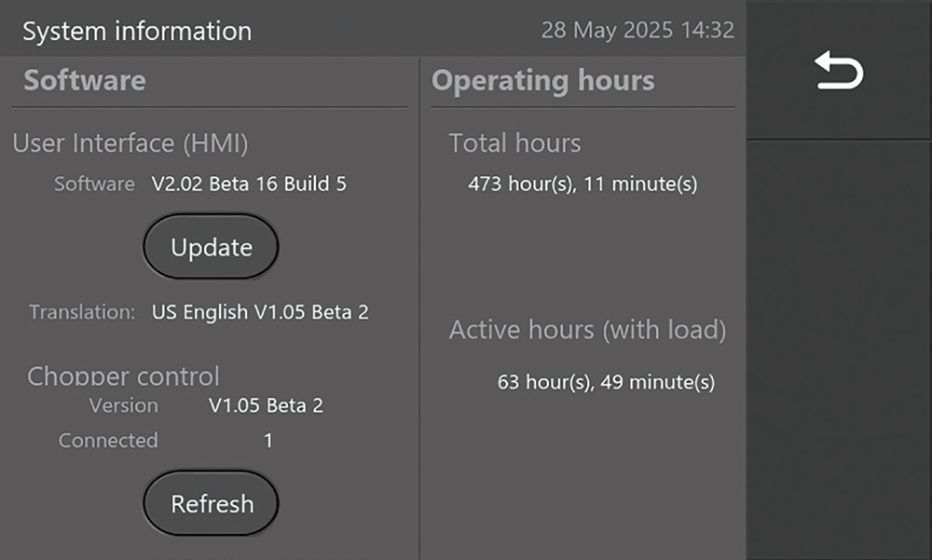
Task: Click the Active hours (with load) label
Action: pos(587,330)
